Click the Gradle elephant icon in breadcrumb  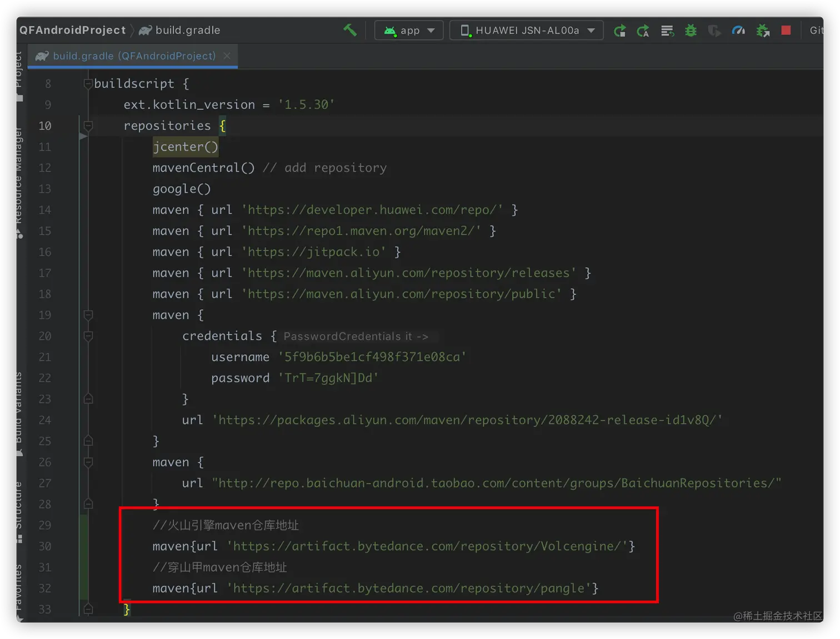coord(145,30)
